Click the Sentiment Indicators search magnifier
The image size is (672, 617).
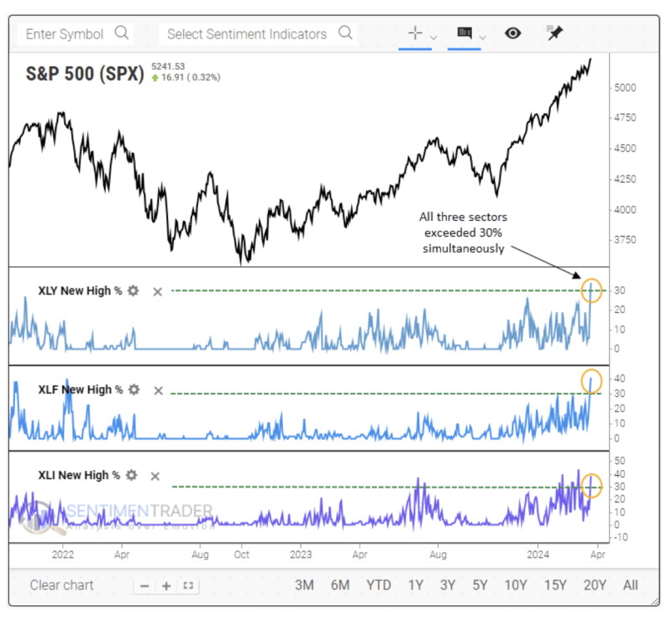pyautogui.click(x=345, y=34)
